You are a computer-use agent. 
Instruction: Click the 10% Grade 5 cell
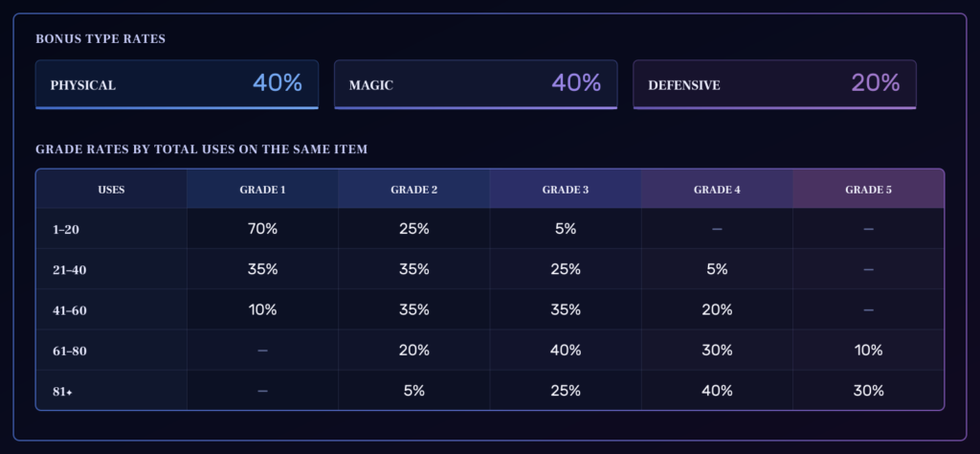tap(868, 351)
